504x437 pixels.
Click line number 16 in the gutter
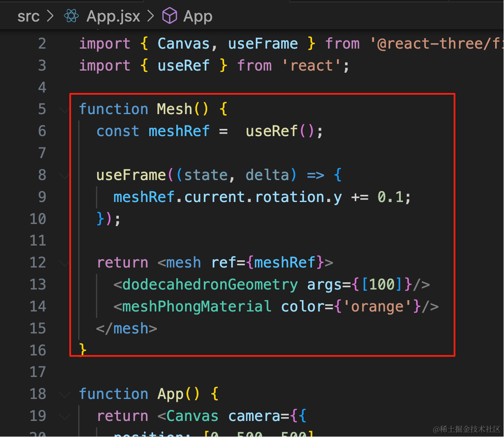pyautogui.click(x=38, y=350)
